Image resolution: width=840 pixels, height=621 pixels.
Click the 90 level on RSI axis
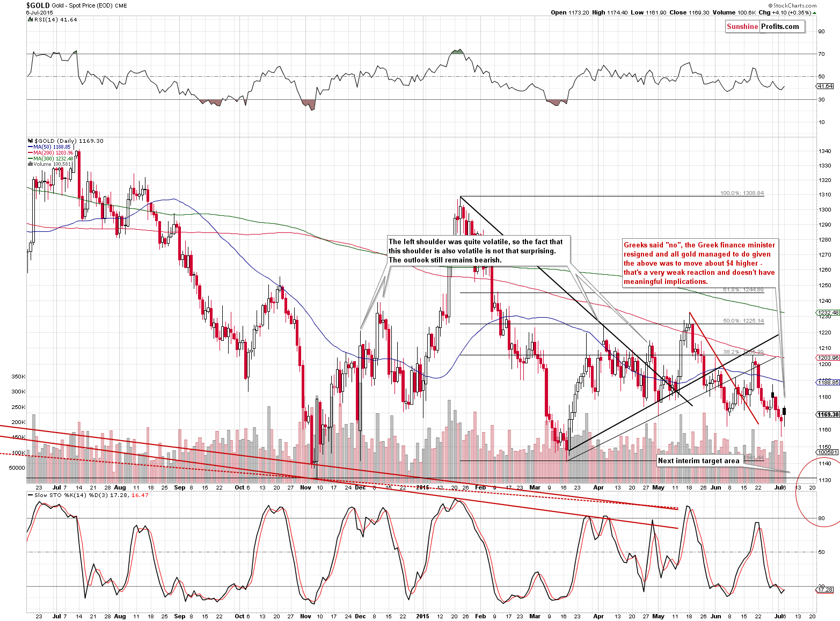pyautogui.click(x=821, y=31)
